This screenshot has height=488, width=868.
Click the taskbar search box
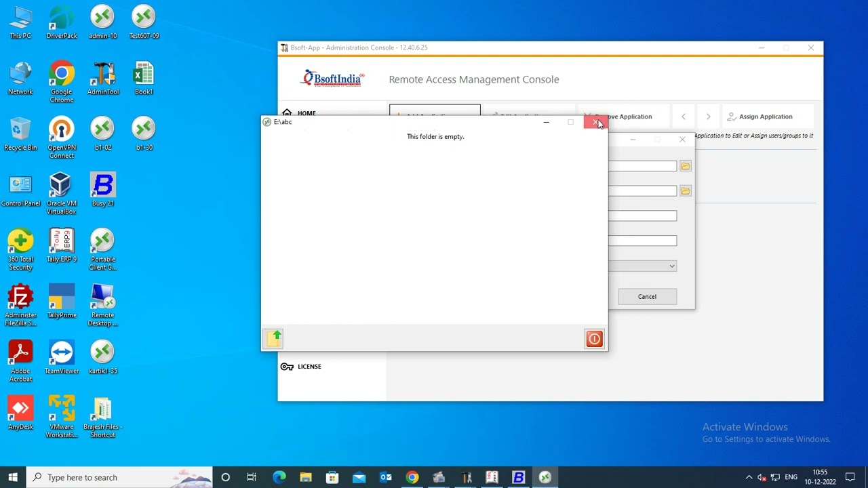tap(119, 477)
